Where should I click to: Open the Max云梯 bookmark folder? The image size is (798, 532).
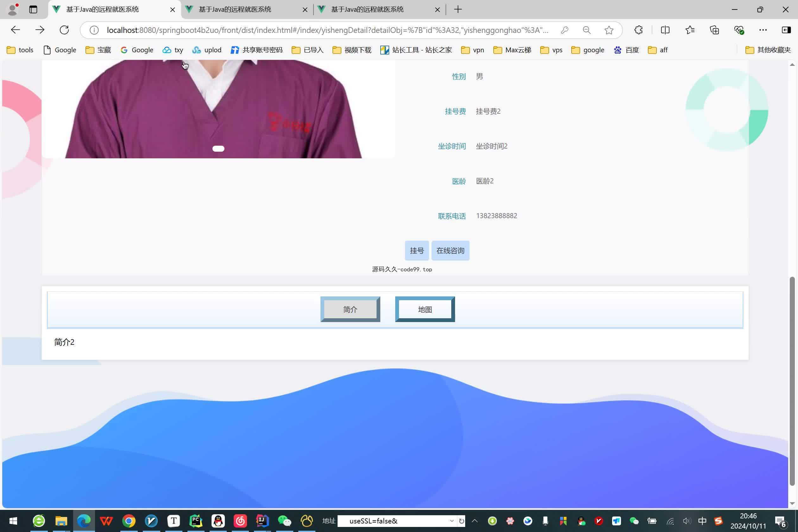pyautogui.click(x=512, y=50)
